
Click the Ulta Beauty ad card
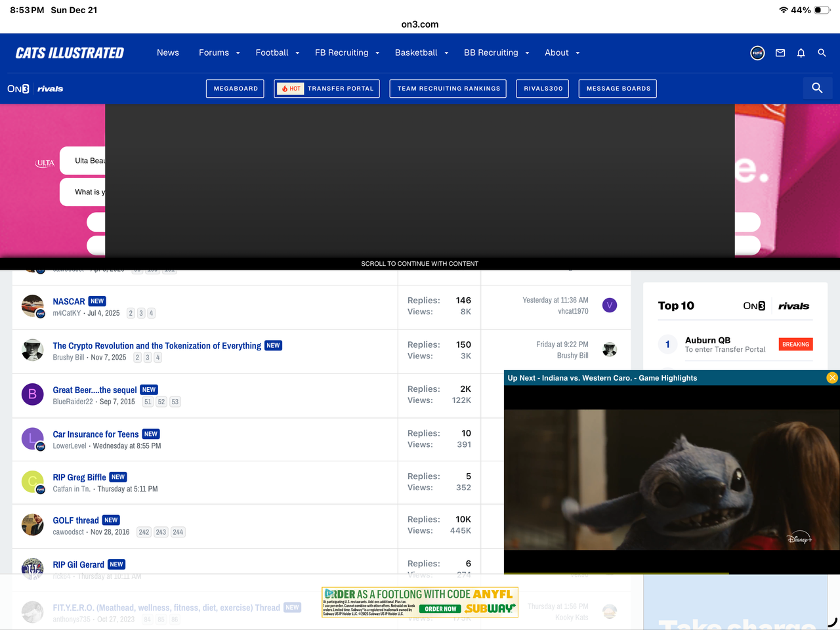click(83, 161)
